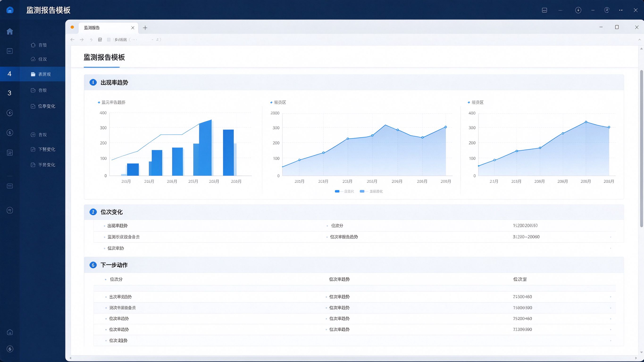Click the small house icon near rail bottom

10,332
